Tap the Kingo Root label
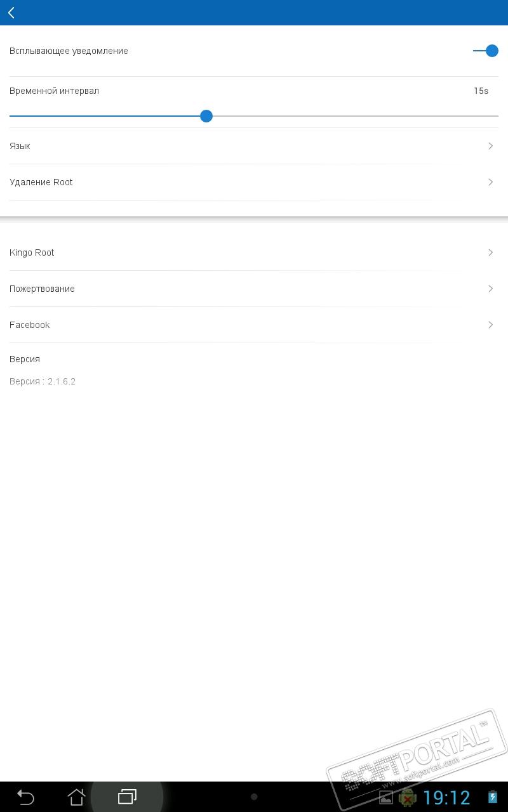The width and height of the screenshot is (508, 812). tap(32, 252)
